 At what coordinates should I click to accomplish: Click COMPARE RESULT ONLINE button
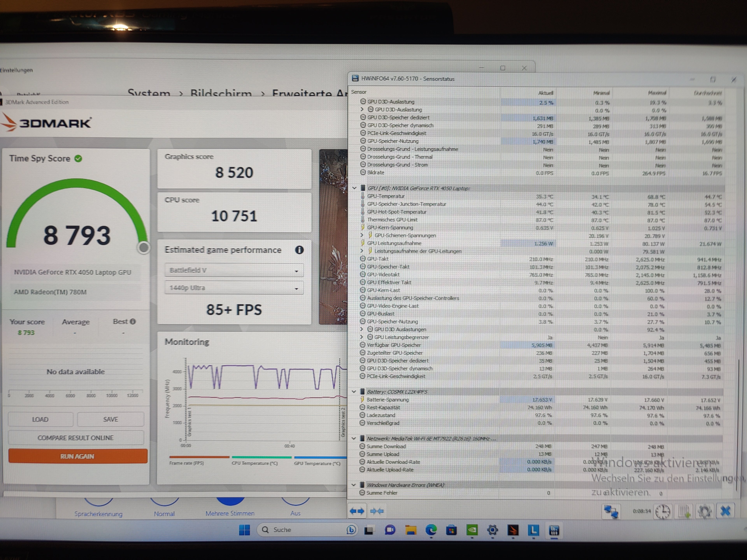[76, 438]
